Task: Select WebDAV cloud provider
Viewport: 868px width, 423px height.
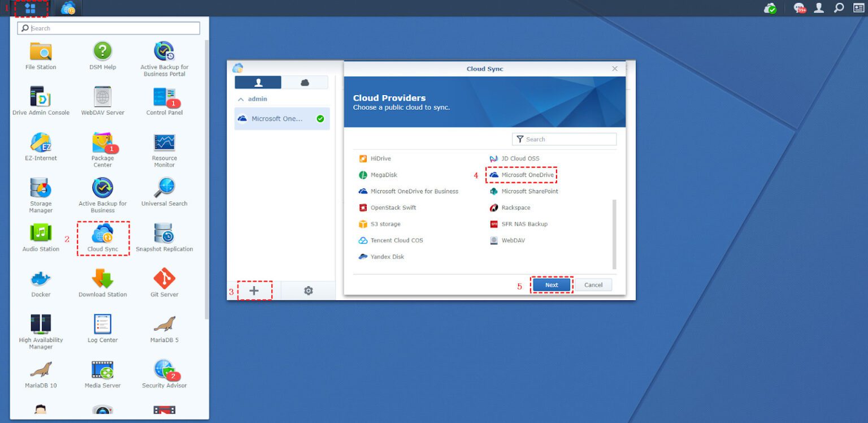Action: point(507,240)
